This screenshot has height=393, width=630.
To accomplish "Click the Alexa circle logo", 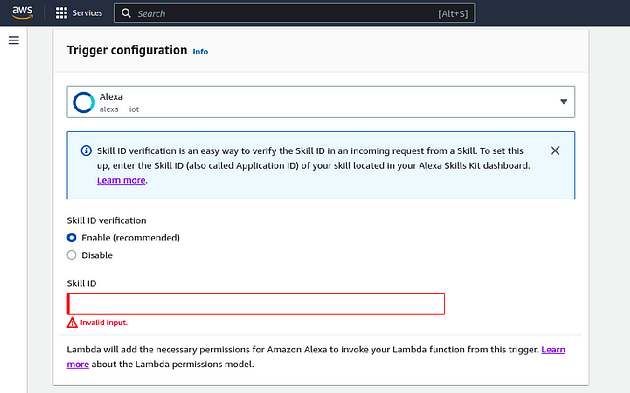I will click(x=84, y=102).
